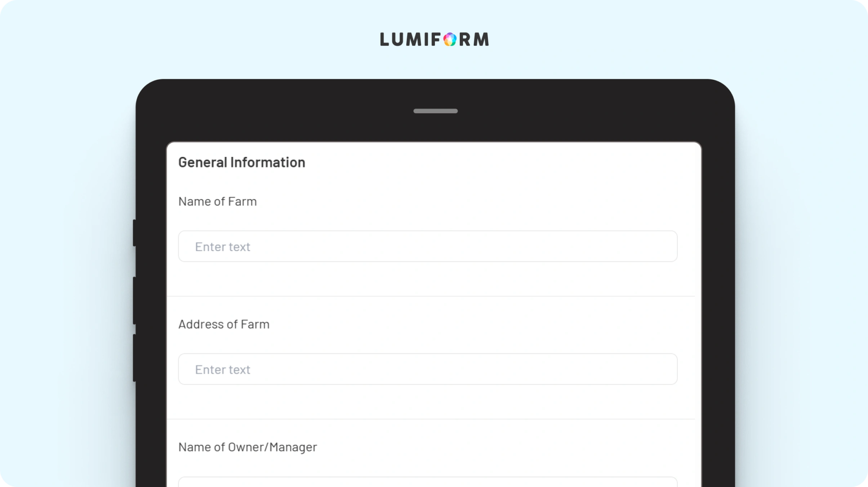
Task: Click the divider line below Address of Farm
Action: [x=431, y=419]
